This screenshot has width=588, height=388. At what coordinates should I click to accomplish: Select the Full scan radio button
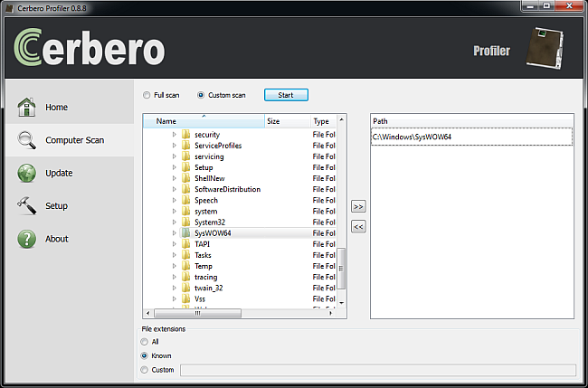pos(147,95)
